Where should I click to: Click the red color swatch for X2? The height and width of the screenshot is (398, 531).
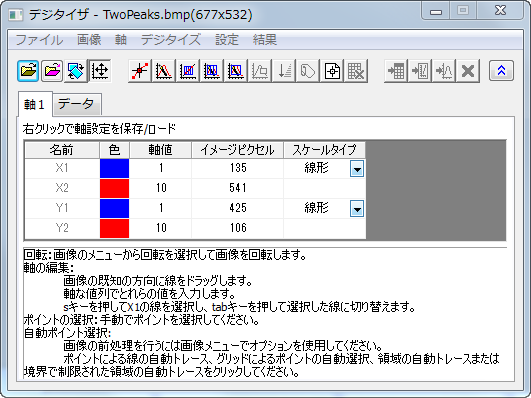(x=114, y=188)
